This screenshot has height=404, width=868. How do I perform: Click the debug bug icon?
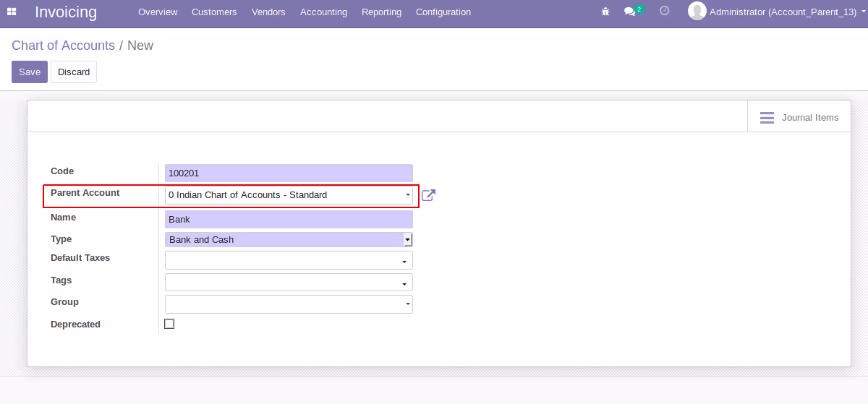[605, 12]
